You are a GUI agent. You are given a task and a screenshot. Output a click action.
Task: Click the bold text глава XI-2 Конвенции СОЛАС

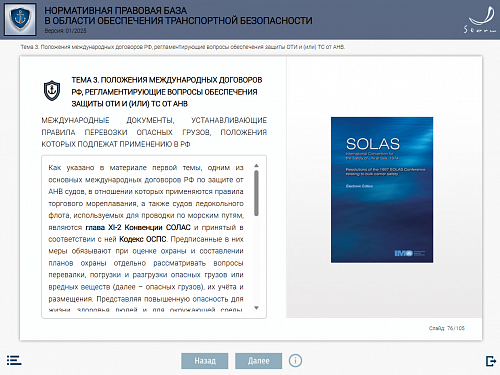pos(138,227)
